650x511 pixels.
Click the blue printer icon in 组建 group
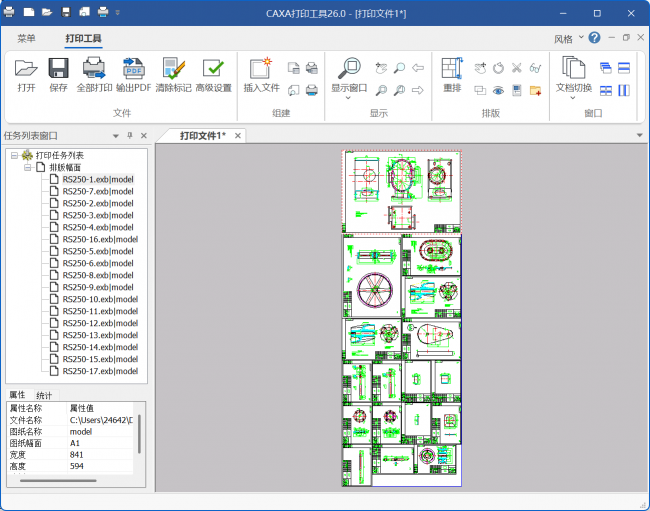(x=312, y=90)
